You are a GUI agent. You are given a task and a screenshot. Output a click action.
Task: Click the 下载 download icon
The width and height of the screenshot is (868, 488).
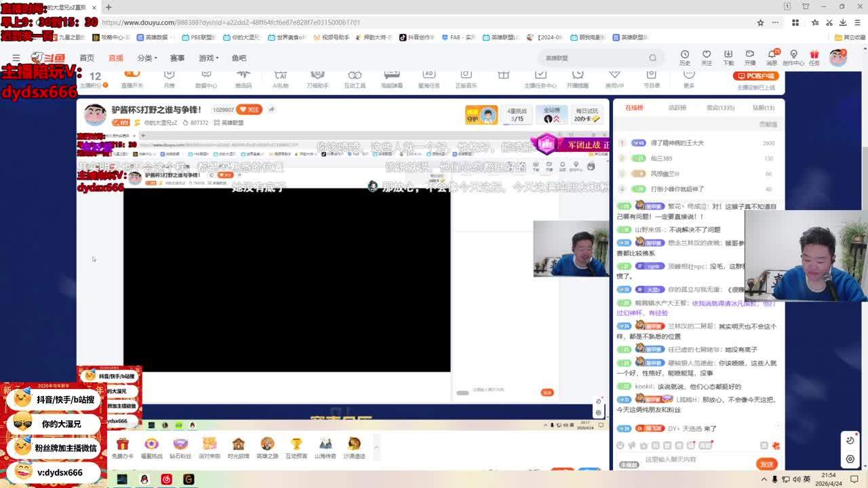728,57
